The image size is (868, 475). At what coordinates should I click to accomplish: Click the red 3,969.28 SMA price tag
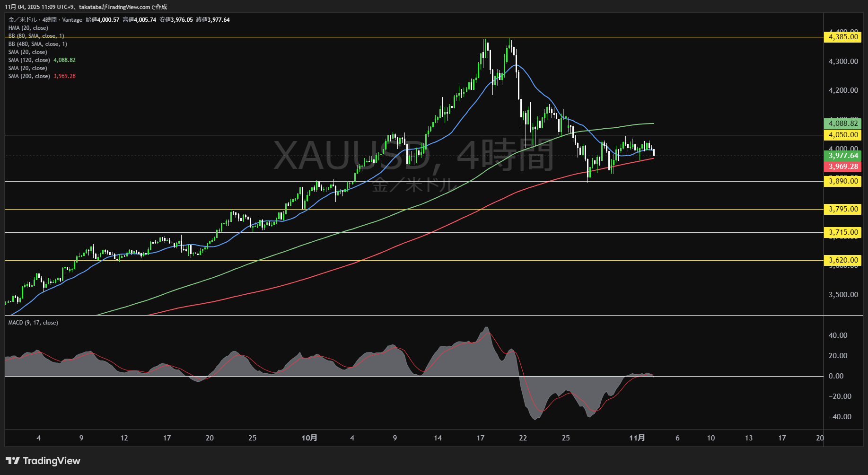[843, 167]
